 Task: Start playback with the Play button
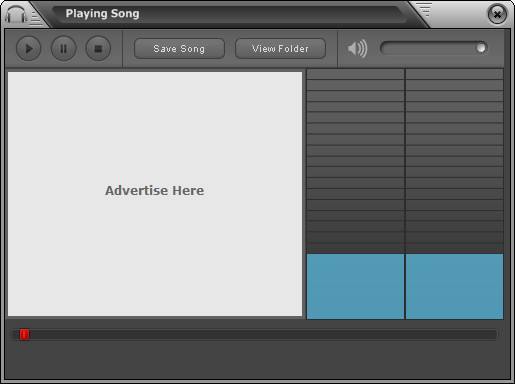[x=29, y=49]
